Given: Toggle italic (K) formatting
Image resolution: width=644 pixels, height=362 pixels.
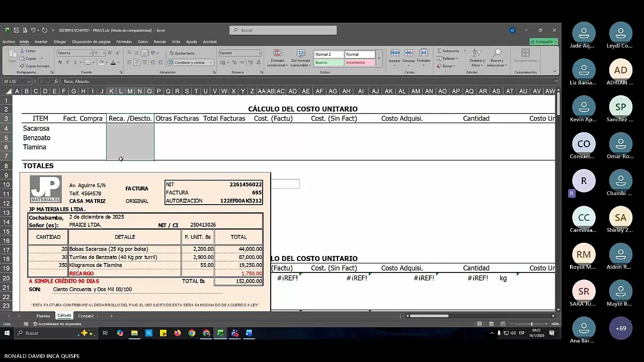Looking at the screenshot, I should coord(67,62).
